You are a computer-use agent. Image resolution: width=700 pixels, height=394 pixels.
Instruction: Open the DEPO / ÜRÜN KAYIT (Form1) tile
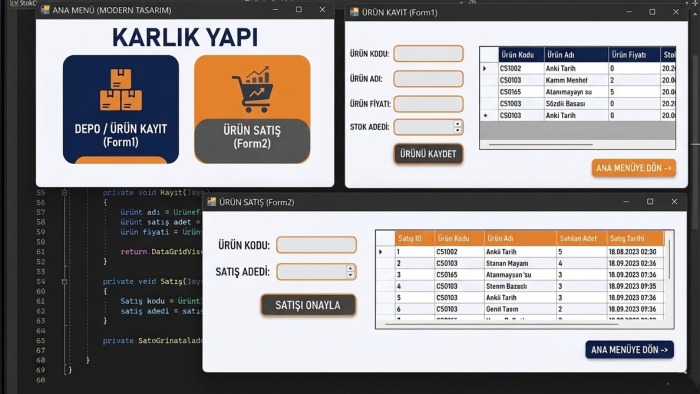coord(121,109)
